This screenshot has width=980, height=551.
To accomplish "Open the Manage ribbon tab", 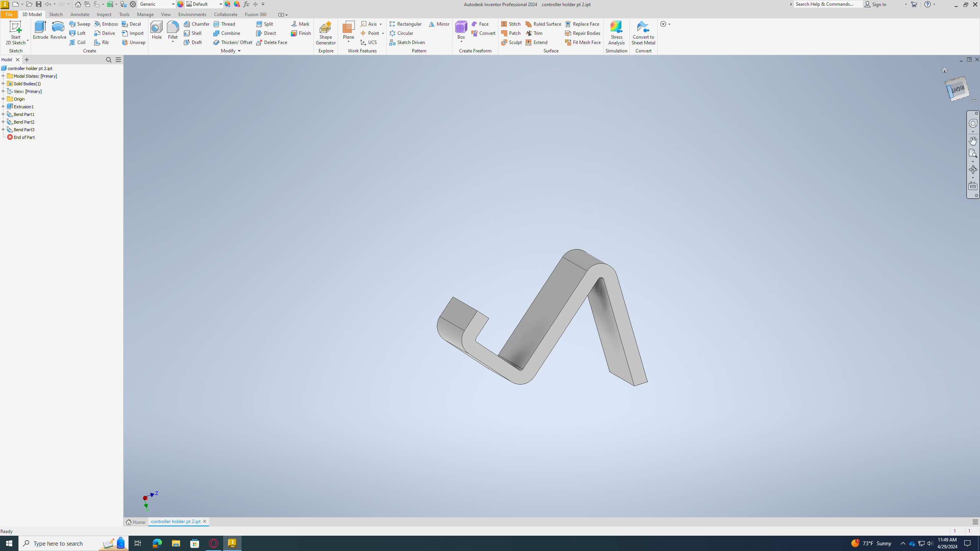I will (145, 14).
